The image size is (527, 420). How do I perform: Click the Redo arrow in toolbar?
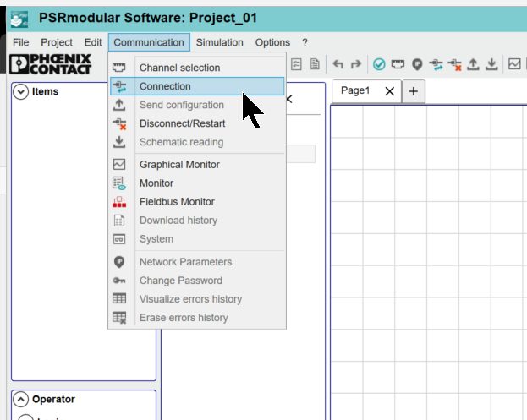[x=355, y=63]
